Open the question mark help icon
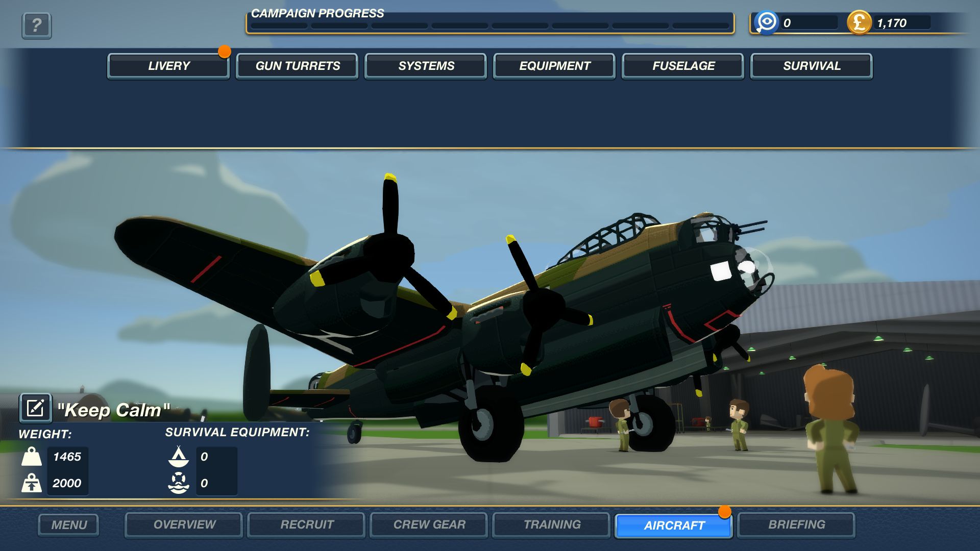This screenshot has height=551, width=980. point(36,25)
